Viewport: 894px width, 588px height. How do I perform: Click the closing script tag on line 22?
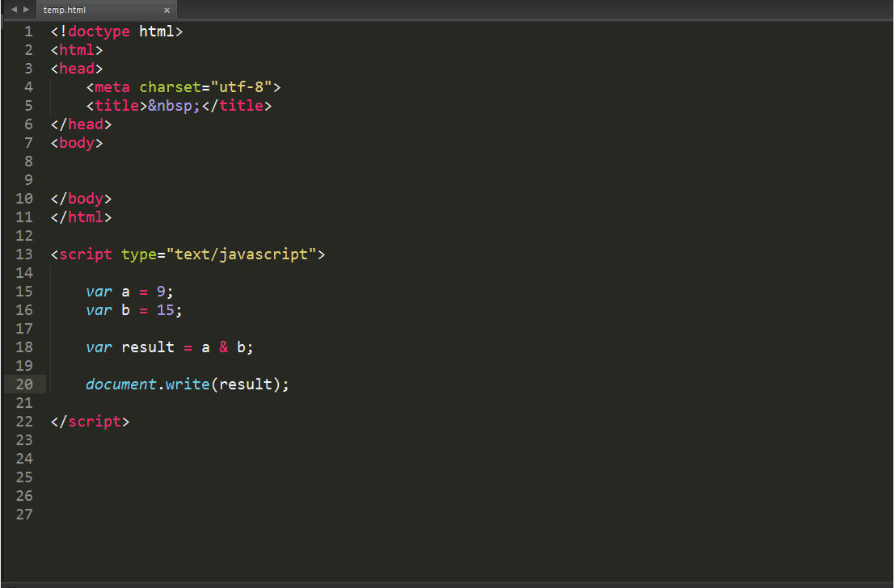pos(90,422)
